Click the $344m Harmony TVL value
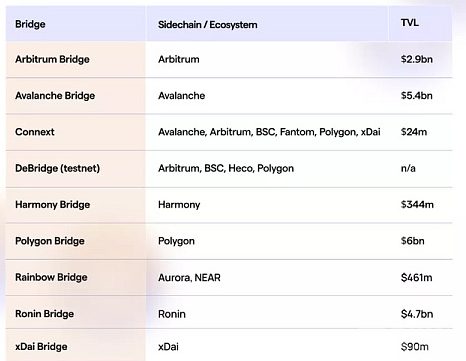This screenshot has height=361, width=466. tap(417, 205)
